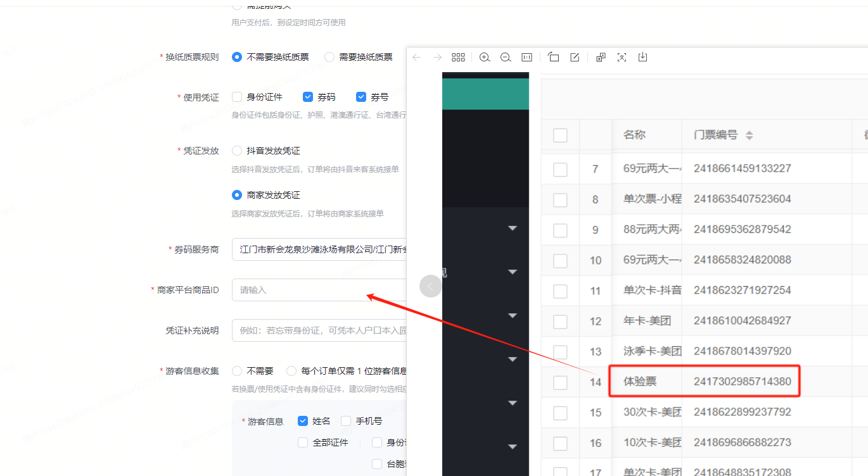Screen dimensions: 868x476
Task: Select the rotate image icon
Action: tap(553, 57)
